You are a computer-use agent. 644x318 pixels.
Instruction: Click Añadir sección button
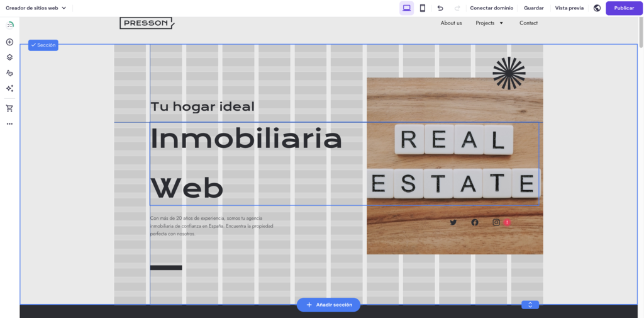click(328, 305)
